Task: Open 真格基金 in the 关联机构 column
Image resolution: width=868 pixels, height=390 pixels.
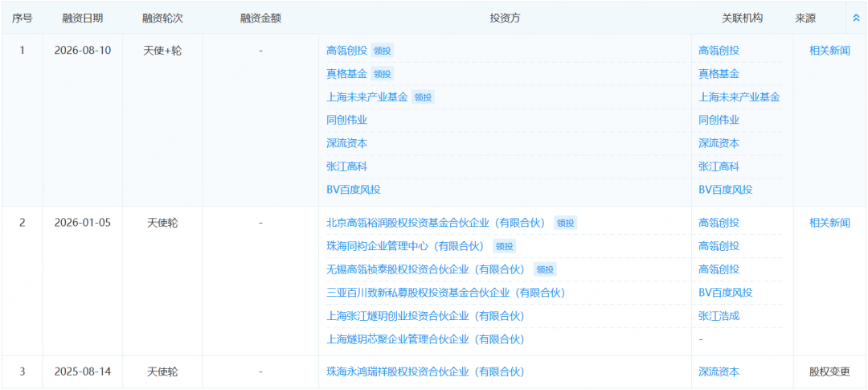Action: click(x=719, y=74)
